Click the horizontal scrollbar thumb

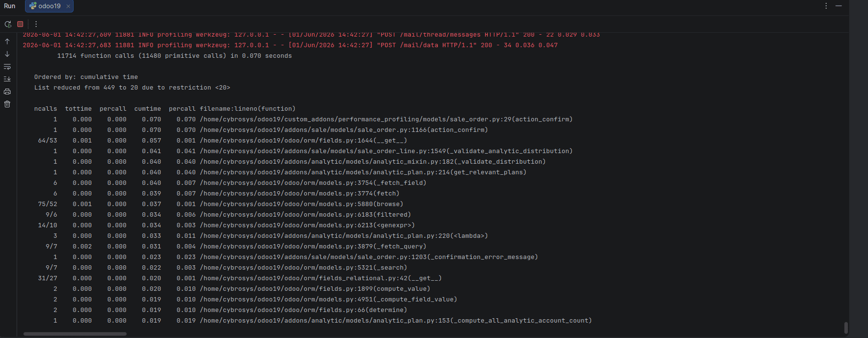click(75, 334)
